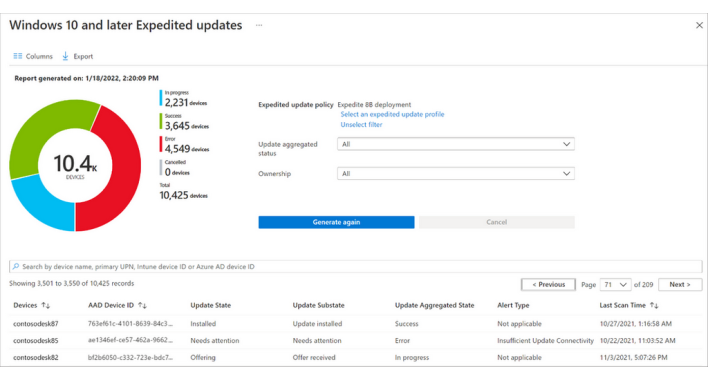
Task: Click Update Aggregated State column header
Action: [434, 306]
